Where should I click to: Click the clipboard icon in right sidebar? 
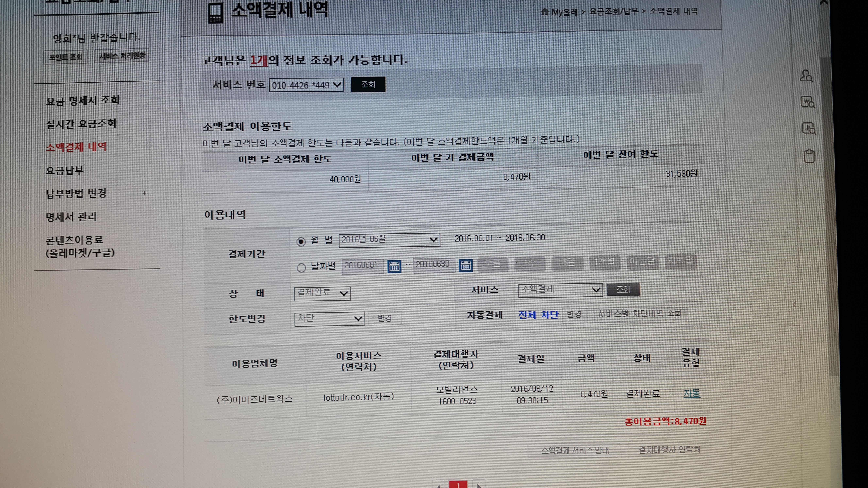pos(809,156)
